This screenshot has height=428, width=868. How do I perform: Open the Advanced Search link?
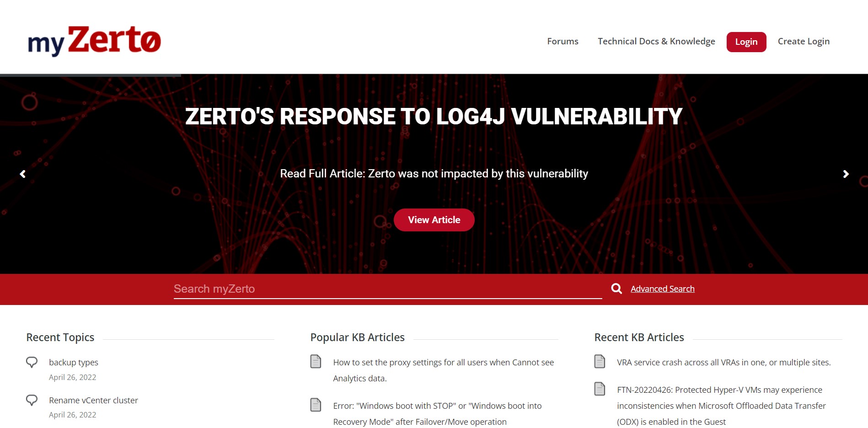tap(663, 289)
